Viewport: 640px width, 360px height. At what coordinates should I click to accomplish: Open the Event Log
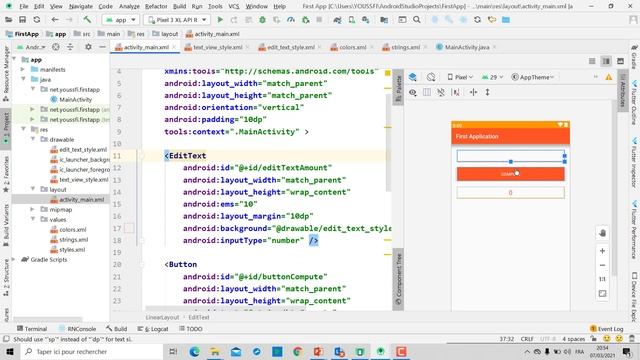coord(607,329)
